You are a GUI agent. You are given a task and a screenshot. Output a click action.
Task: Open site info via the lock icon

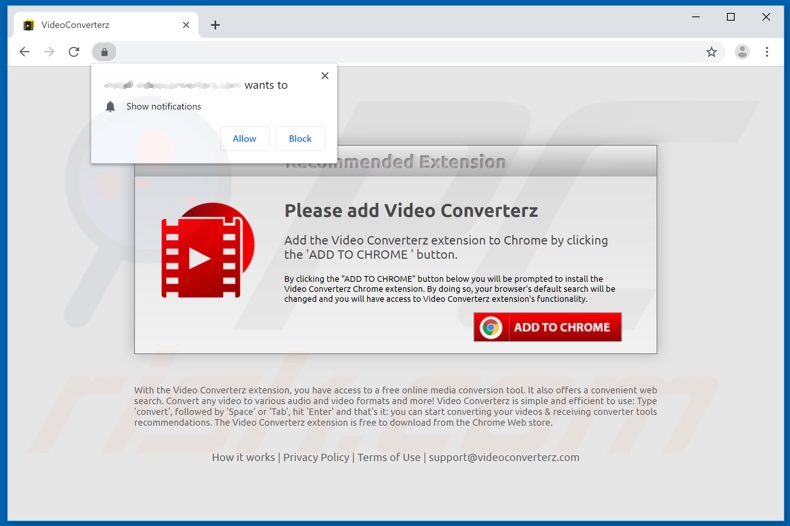click(104, 52)
